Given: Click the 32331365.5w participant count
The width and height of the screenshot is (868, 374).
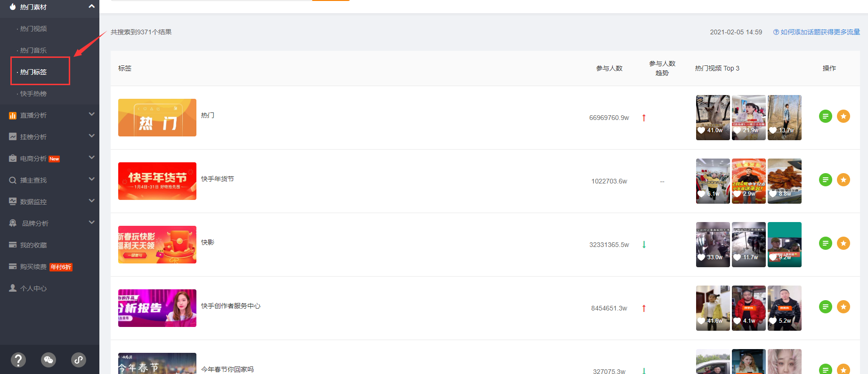Looking at the screenshot, I should (x=609, y=245).
